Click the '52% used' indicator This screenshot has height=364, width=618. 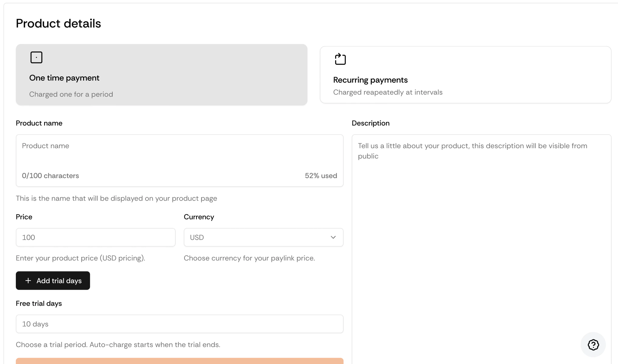pos(321,176)
